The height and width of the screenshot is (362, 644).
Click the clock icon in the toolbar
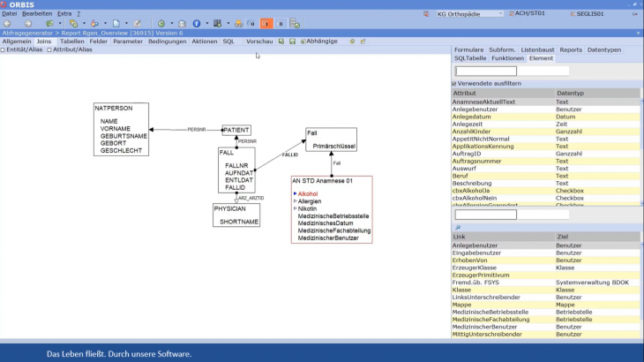click(x=160, y=24)
